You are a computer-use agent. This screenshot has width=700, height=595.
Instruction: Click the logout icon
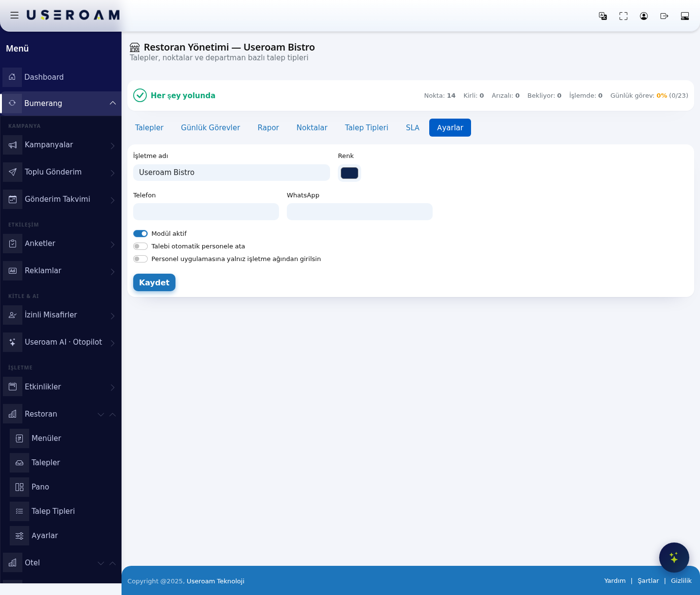[664, 16]
